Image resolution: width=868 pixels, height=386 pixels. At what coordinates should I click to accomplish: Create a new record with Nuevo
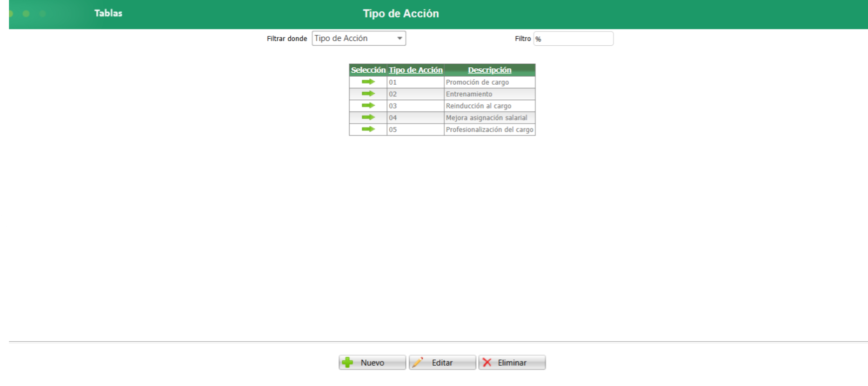point(372,363)
